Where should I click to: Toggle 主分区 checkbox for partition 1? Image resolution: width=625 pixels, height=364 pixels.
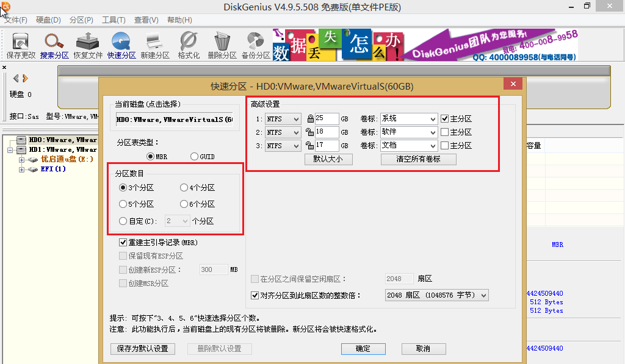[x=445, y=119]
